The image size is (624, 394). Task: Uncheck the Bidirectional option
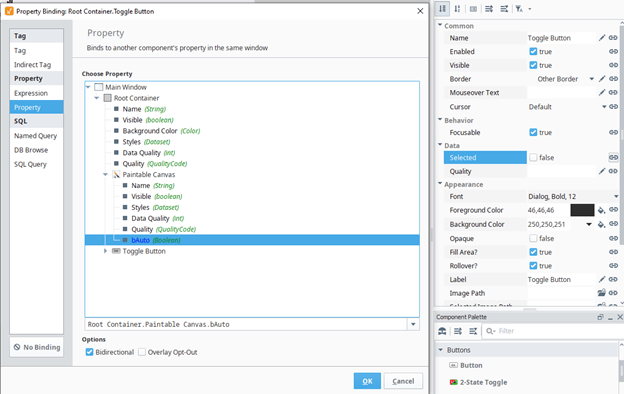click(x=90, y=352)
